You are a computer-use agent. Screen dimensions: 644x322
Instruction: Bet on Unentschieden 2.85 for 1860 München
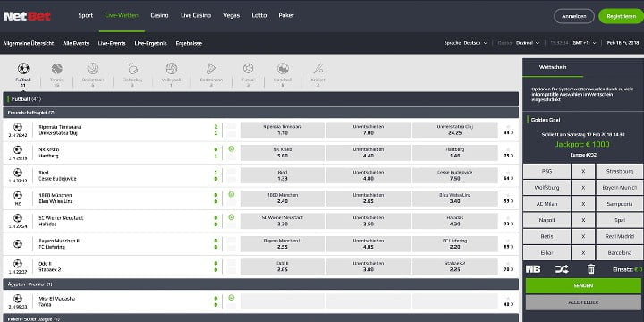coord(369,199)
